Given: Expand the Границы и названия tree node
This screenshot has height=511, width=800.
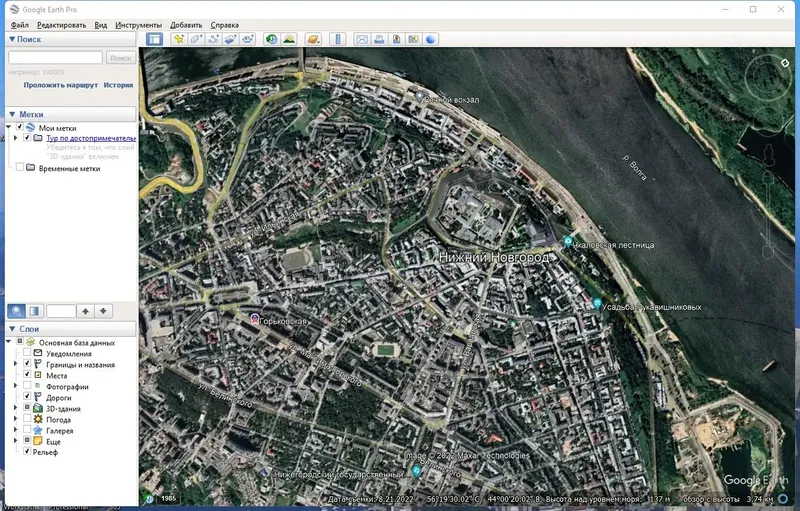Looking at the screenshot, I should tap(15, 364).
